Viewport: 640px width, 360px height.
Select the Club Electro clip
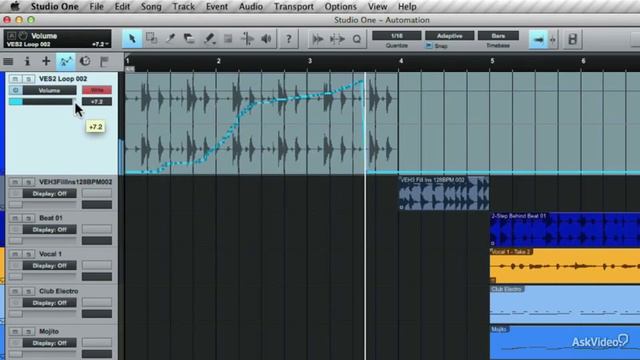tap(565, 304)
